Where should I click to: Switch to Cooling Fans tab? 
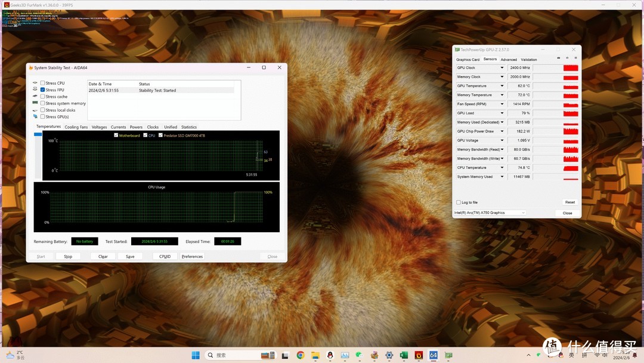(76, 127)
